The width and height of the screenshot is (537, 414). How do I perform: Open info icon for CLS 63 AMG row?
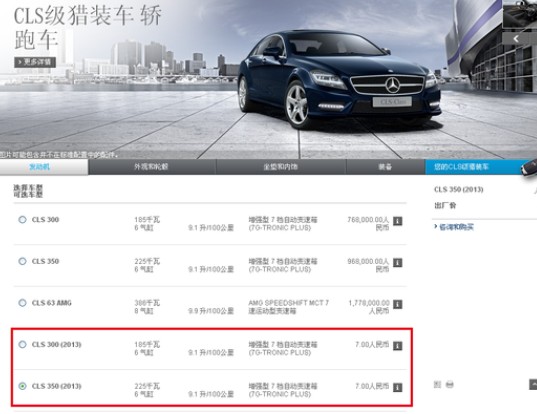click(397, 304)
